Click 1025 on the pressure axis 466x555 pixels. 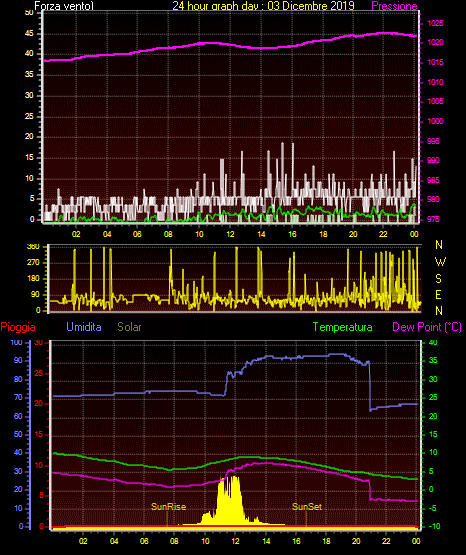435,23
